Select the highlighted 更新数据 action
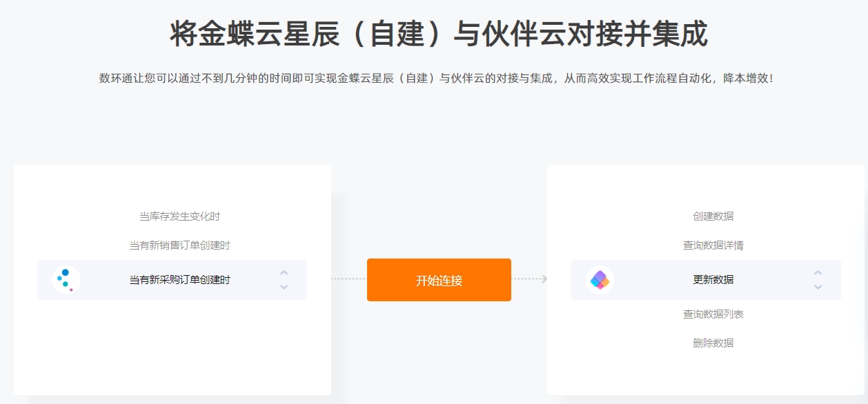 (x=706, y=280)
